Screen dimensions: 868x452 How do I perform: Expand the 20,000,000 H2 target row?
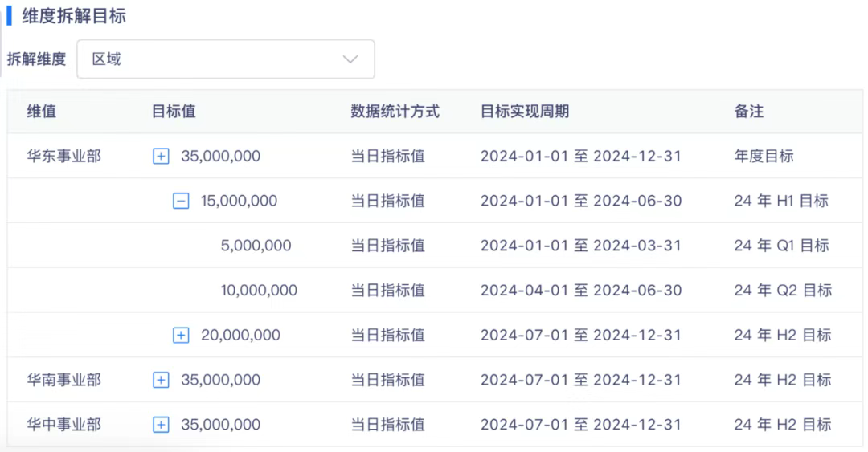pyautogui.click(x=181, y=336)
